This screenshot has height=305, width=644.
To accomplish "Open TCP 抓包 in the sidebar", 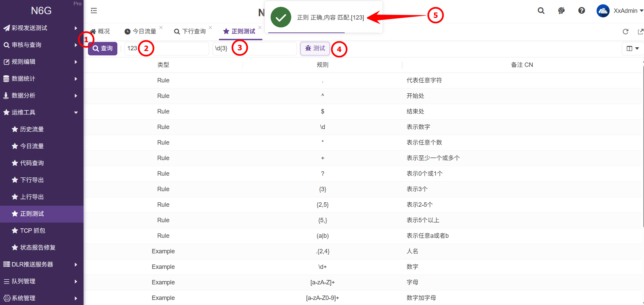I will tap(33, 231).
